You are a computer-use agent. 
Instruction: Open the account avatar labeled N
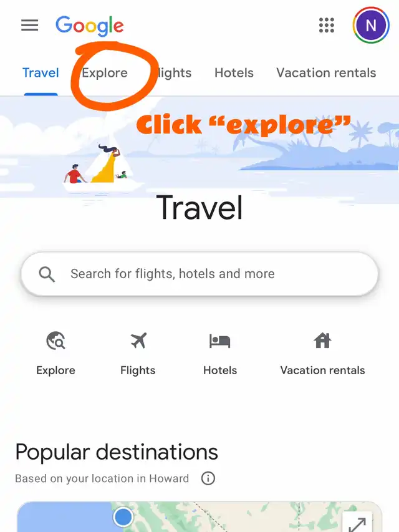(x=371, y=25)
